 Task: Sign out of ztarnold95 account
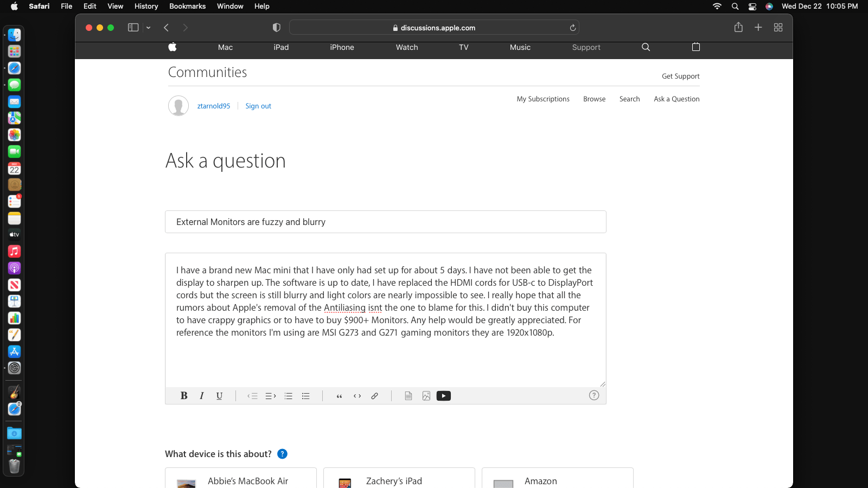[258, 106]
